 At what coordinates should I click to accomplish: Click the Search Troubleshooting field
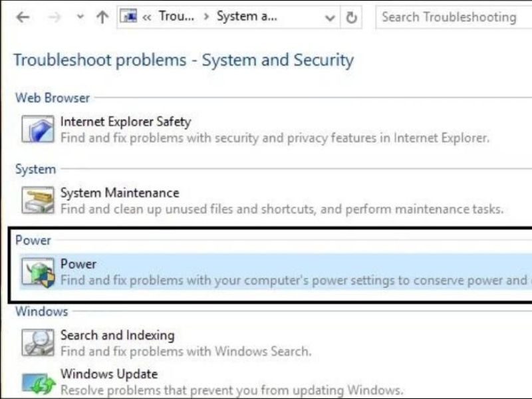point(452,17)
